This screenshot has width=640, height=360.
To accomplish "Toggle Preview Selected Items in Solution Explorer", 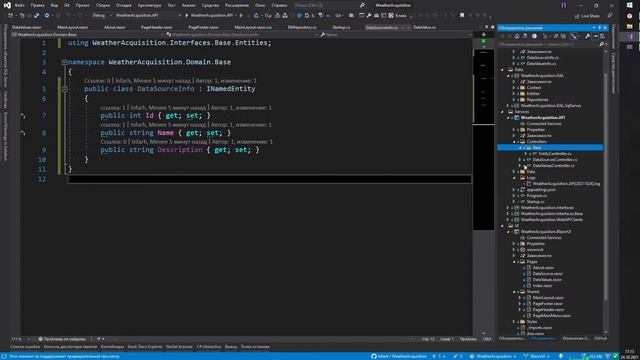I will pos(595,36).
